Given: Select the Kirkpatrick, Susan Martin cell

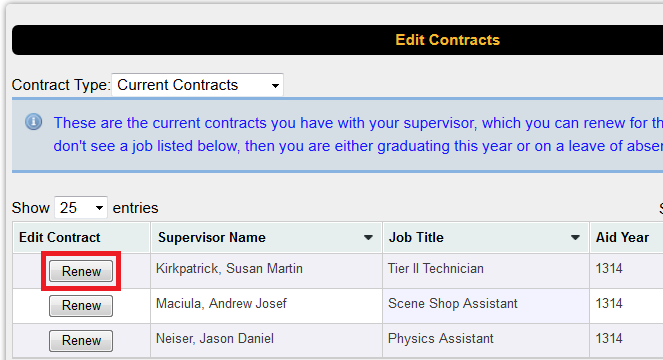Looking at the screenshot, I should click(266, 271).
